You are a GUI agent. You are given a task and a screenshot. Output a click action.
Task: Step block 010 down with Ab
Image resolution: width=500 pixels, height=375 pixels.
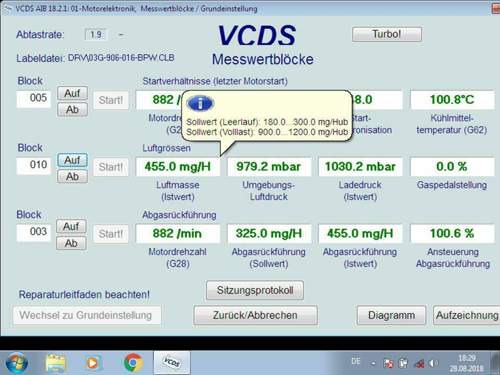(x=72, y=176)
